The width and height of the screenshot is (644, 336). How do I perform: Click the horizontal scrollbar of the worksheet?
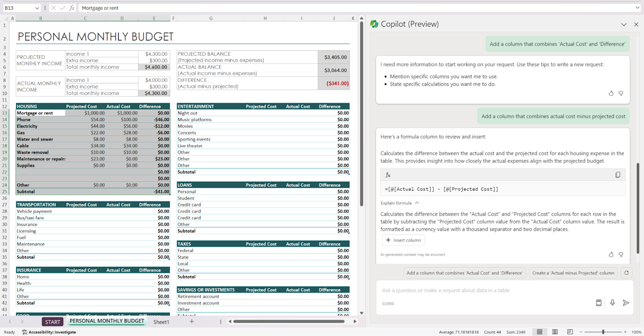click(x=289, y=322)
